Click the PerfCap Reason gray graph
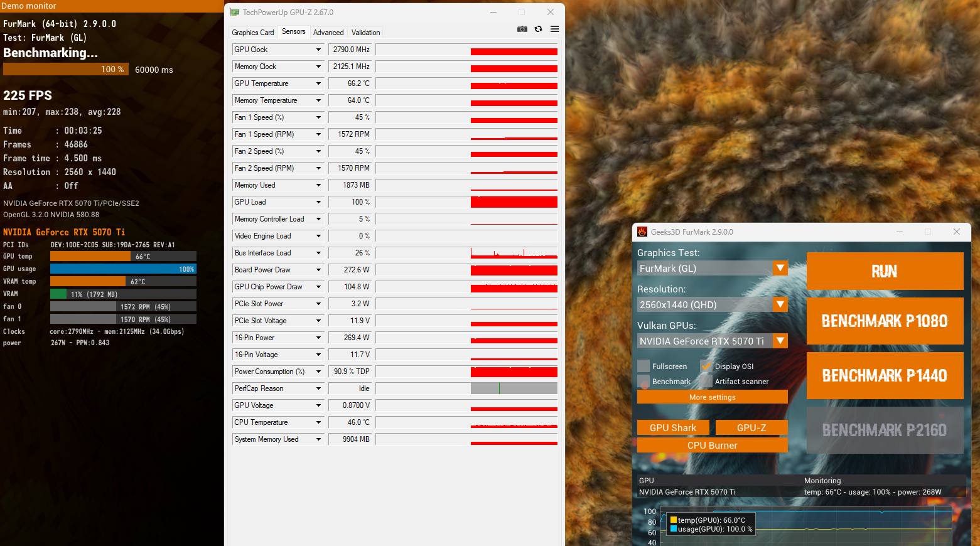Viewport: 980px width, 546px height. 514,388
